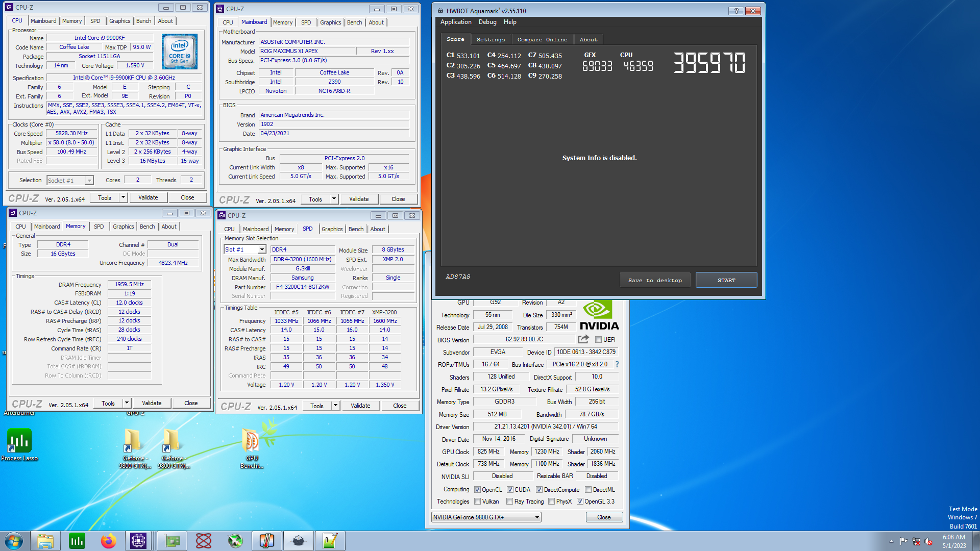Click the total score 395970 display
This screenshot has width=980, height=551.
click(x=709, y=63)
